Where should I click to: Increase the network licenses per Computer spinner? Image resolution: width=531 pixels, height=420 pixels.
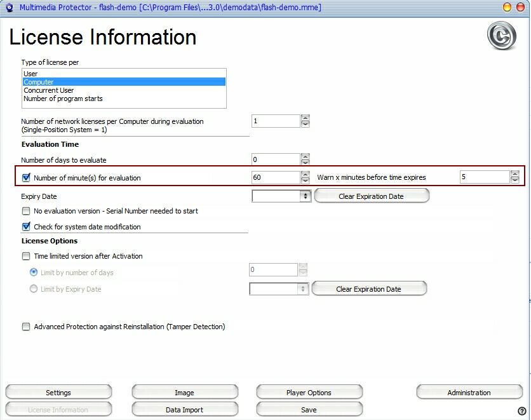[305, 118]
